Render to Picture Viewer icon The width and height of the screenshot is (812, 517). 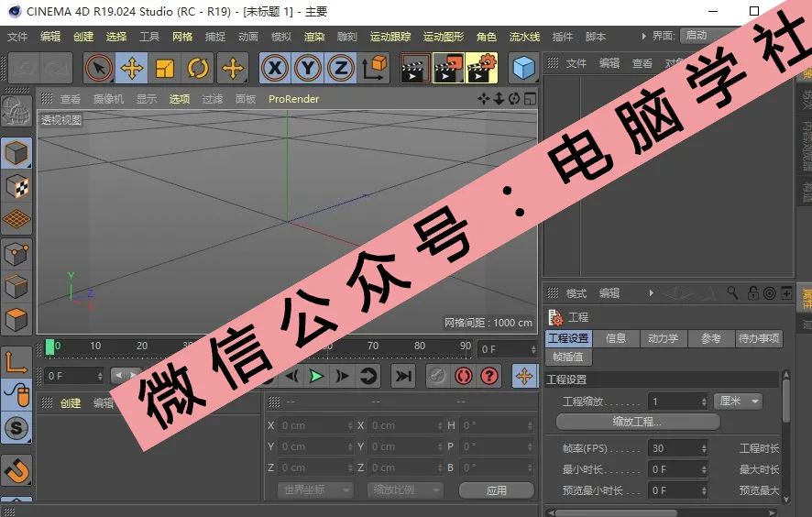click(x=448, y=68)
